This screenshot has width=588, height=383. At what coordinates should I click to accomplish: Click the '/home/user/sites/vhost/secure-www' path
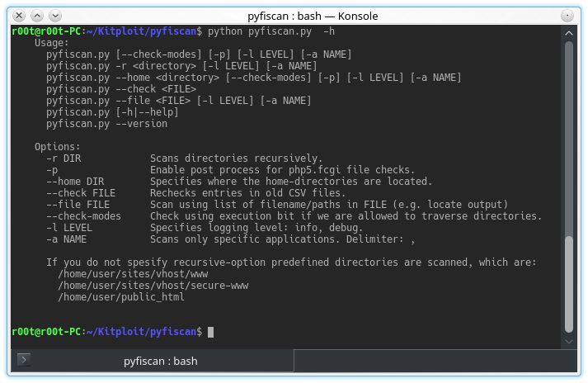(153, 286)
